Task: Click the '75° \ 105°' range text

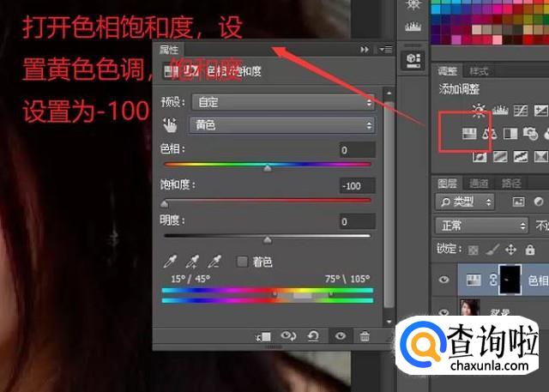Action: click(x=347, y=279)
